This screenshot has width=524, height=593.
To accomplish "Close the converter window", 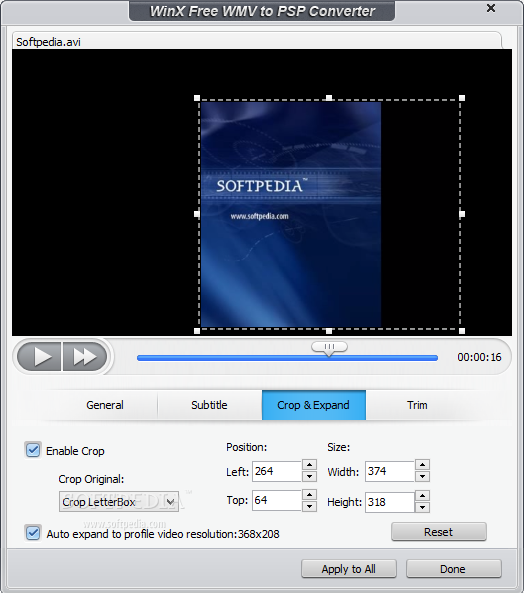I will click(491, 8).
